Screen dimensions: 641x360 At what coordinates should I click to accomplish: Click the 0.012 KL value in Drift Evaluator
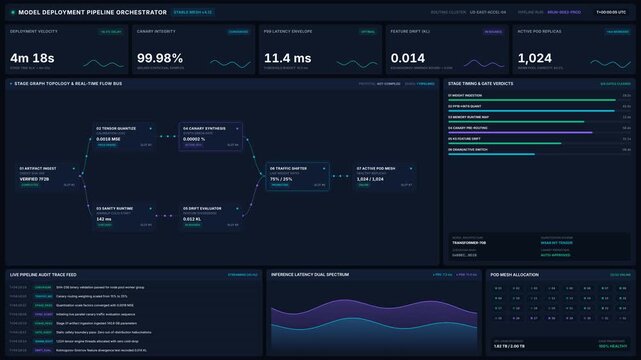click(192, 219)
